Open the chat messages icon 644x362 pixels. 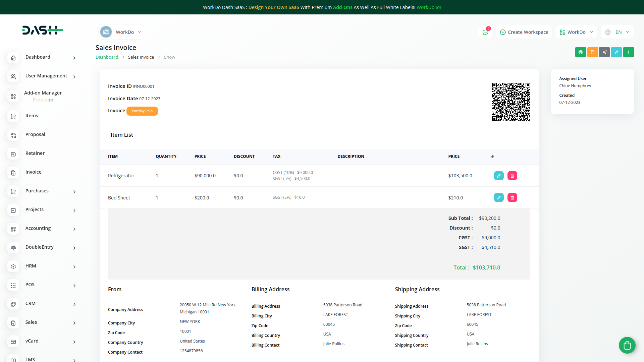click(485, 32)
